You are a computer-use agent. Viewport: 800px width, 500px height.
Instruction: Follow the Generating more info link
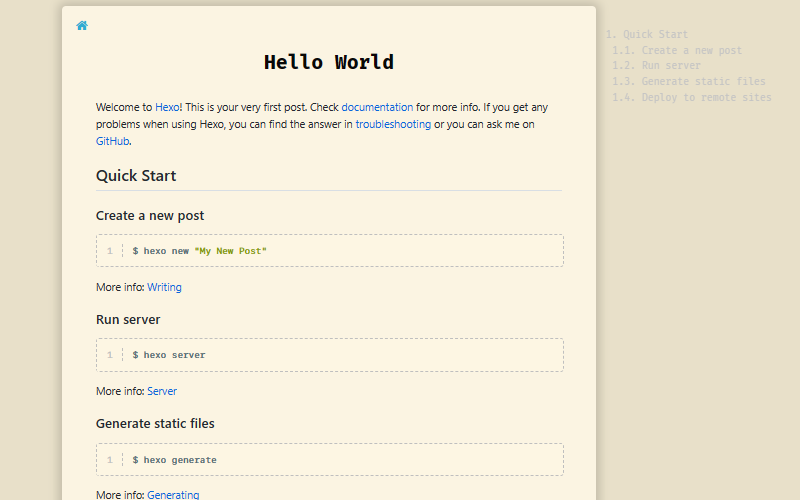173,495
